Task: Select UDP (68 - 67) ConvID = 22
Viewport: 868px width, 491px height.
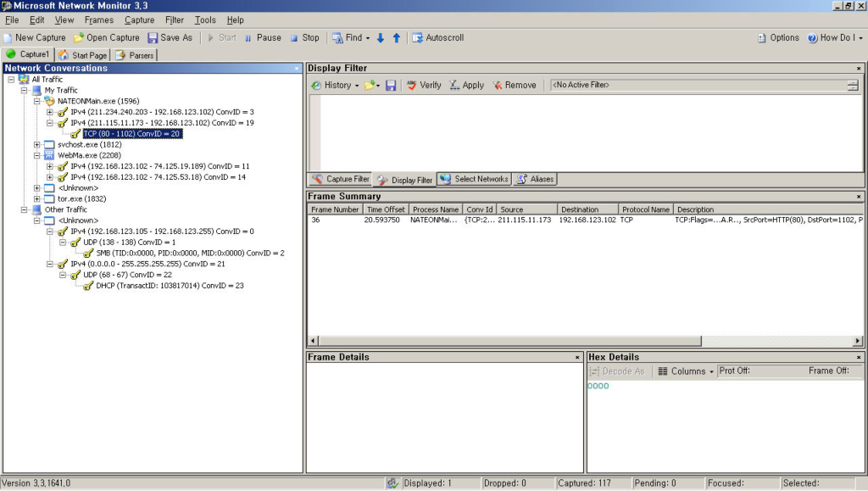Action: coord(128,275)
